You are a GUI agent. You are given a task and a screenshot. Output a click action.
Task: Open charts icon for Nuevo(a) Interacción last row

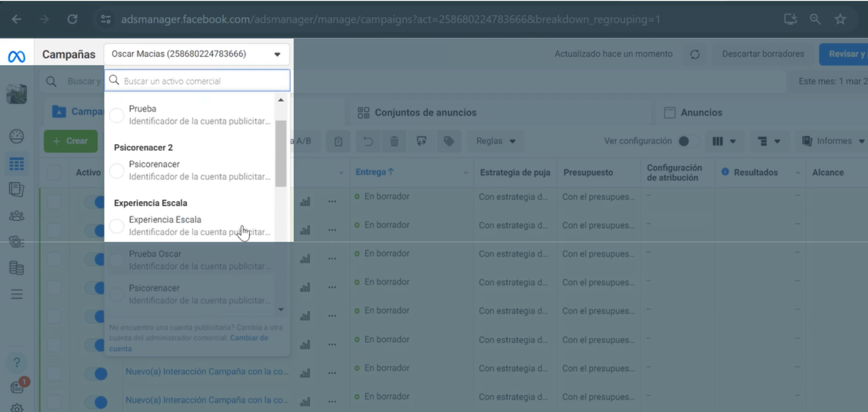[305, 402]
